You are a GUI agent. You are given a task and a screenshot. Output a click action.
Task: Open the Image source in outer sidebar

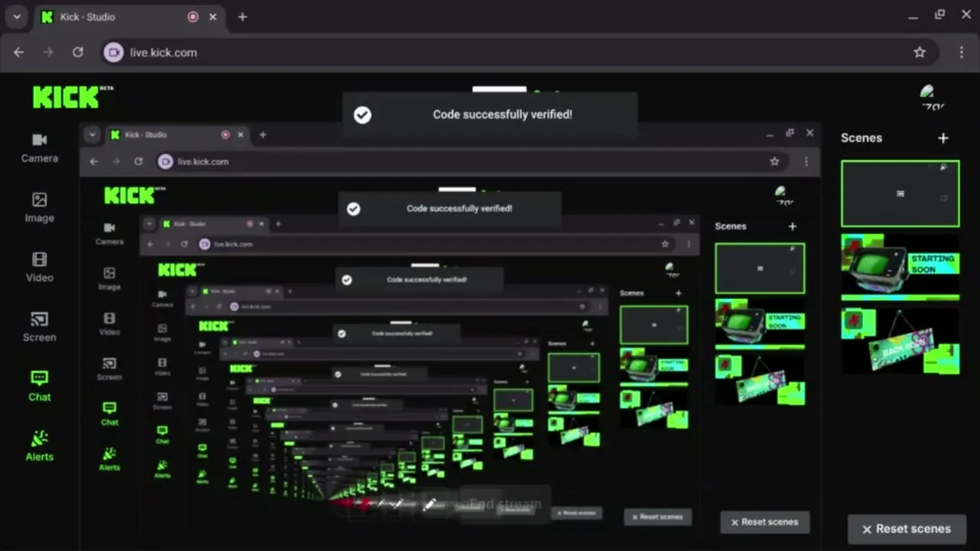39,207
